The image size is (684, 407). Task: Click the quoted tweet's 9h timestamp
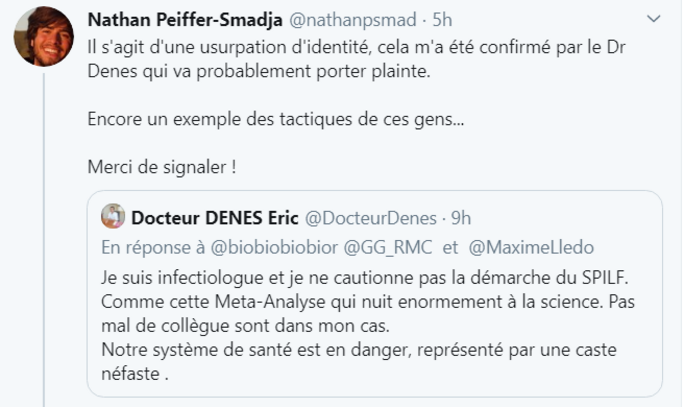[x=460, y=217]
